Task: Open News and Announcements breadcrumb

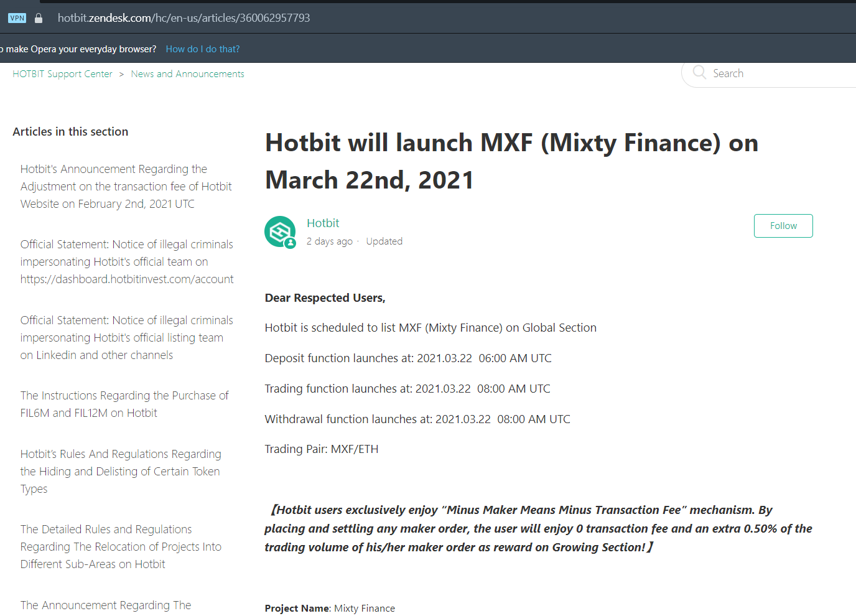Action: (187, 74)
